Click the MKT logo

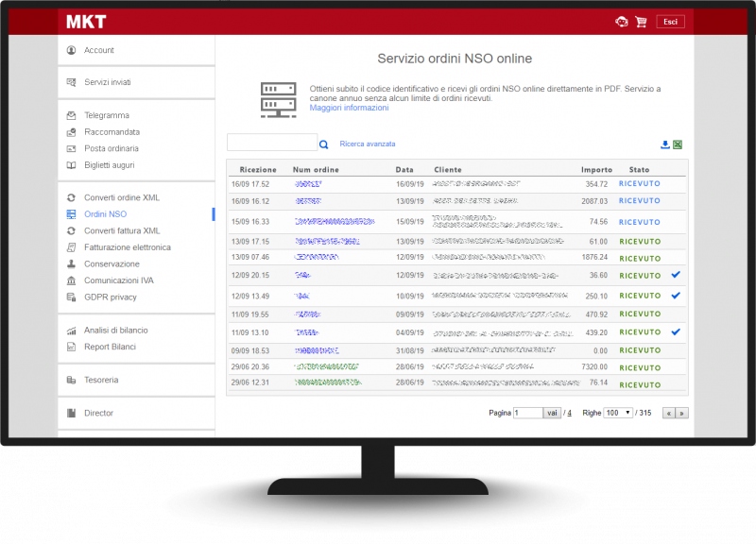[x=86, y=22]
